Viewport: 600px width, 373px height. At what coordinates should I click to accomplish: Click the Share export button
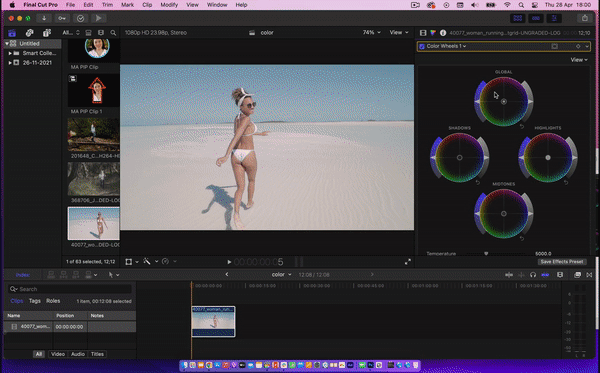tap(585, 18)
